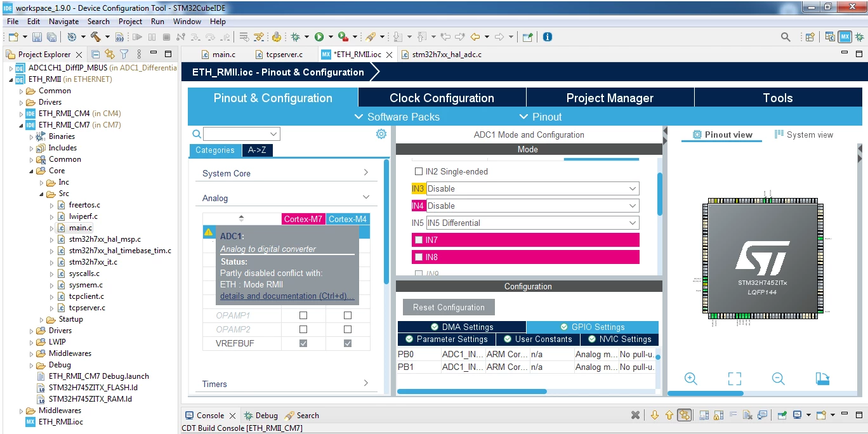Toggle the IN2 Single-ended checkbox

click(418, 171)
